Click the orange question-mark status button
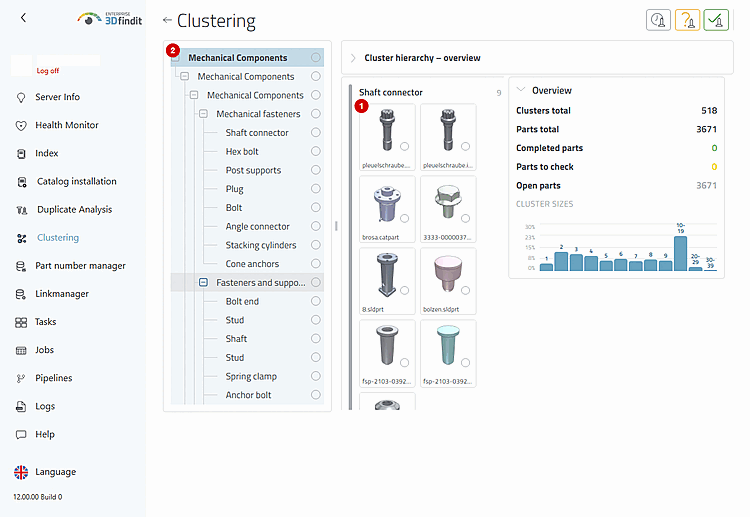Screen dimensions: 750x517 click(687, 20)
